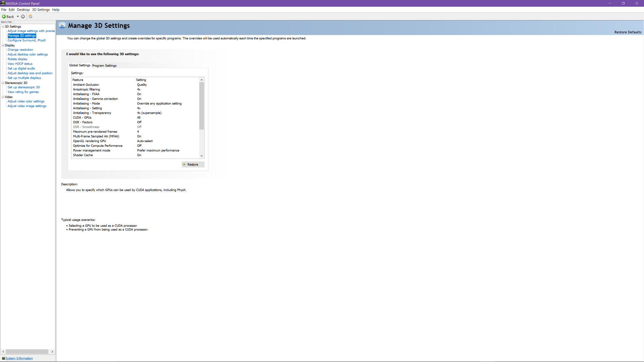Open Set up stereoscopic 3D

(x=24, y=87)
